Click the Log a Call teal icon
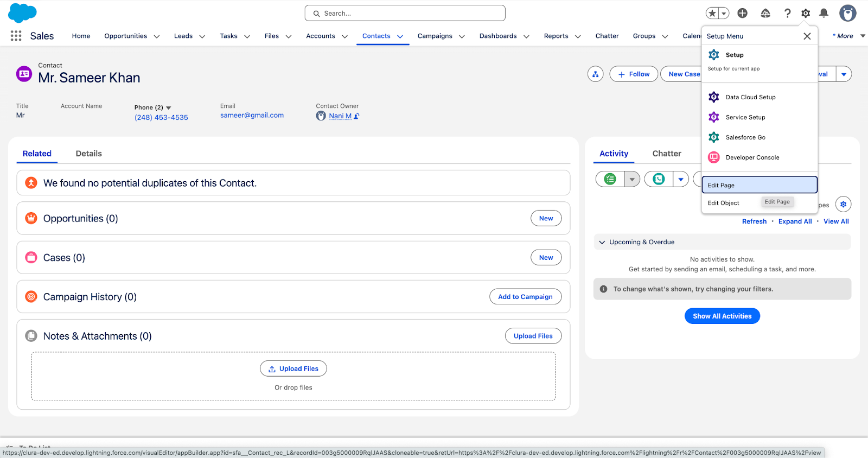The height and width of the screenshot is (458, 868). click(659, 179)
